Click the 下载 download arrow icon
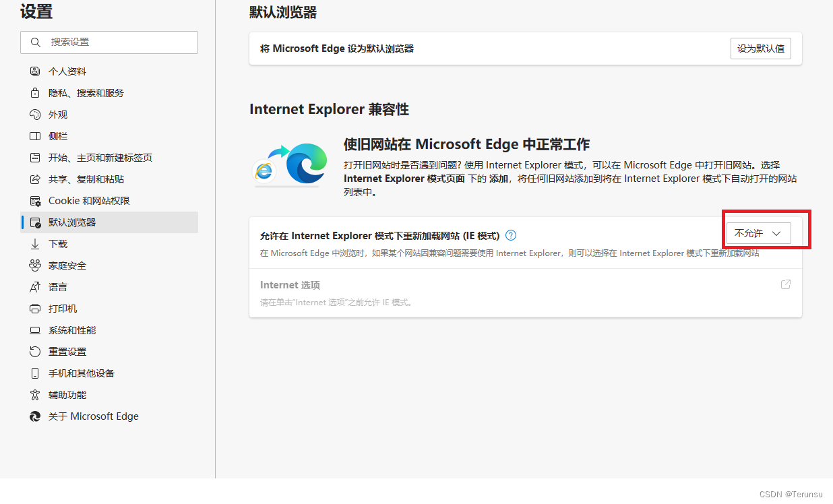This screenshot has width=833, height=504. (35, 244)
